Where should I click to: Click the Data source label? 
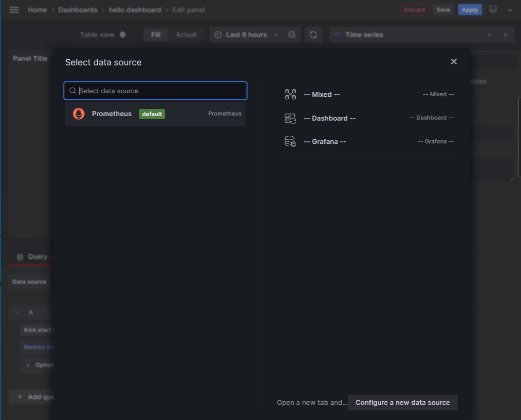pos(29,282)
